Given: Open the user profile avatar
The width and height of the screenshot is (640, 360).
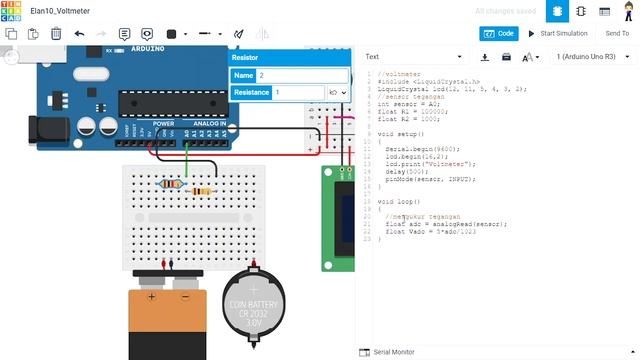Looking at the screenshot, I should pyautogui.click(x=629, y=11).
